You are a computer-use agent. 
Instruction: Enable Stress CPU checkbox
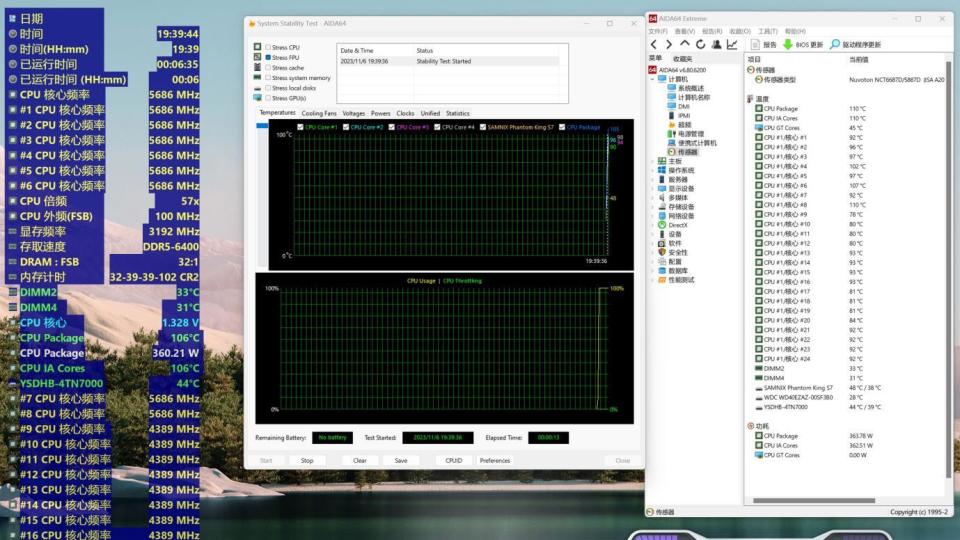(x=268, y=47)
